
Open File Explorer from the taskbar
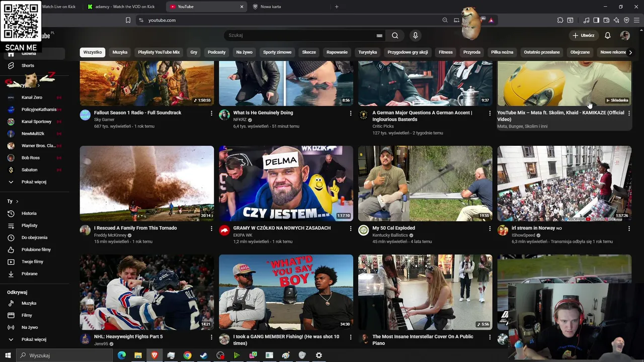point(138,355)
